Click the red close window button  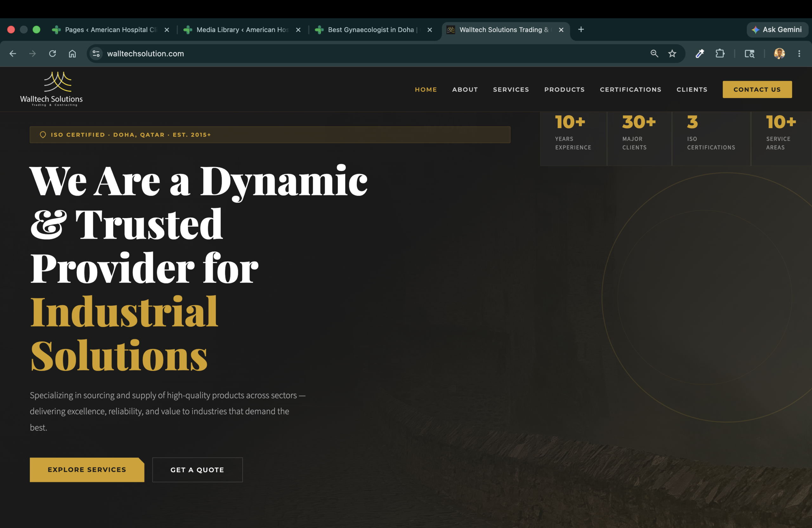[x=11, y=30]
